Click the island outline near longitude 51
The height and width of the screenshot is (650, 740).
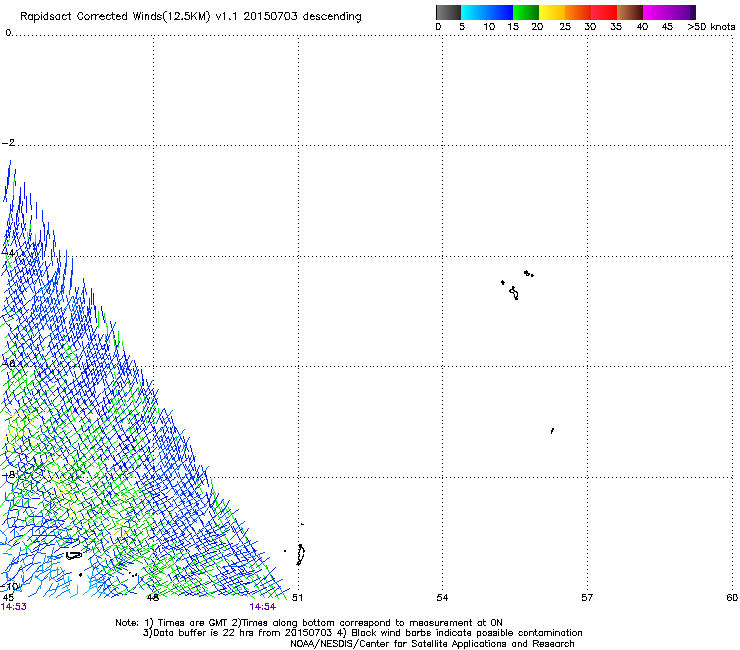[301, 555]
